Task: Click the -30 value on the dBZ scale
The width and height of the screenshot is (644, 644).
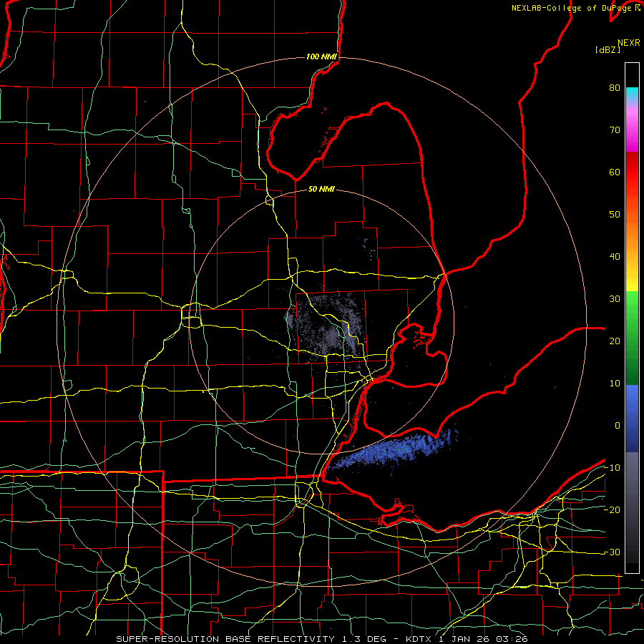Action: (x=612, y=552)
